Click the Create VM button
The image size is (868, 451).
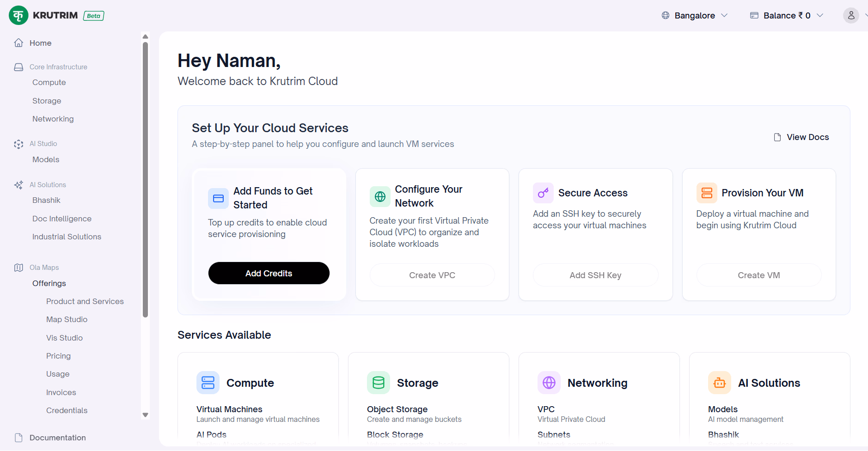[x=759, y=275]
